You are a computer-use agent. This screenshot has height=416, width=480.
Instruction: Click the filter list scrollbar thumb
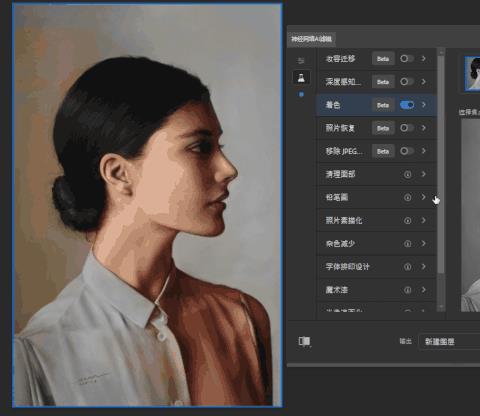click(x=441, y=164)
